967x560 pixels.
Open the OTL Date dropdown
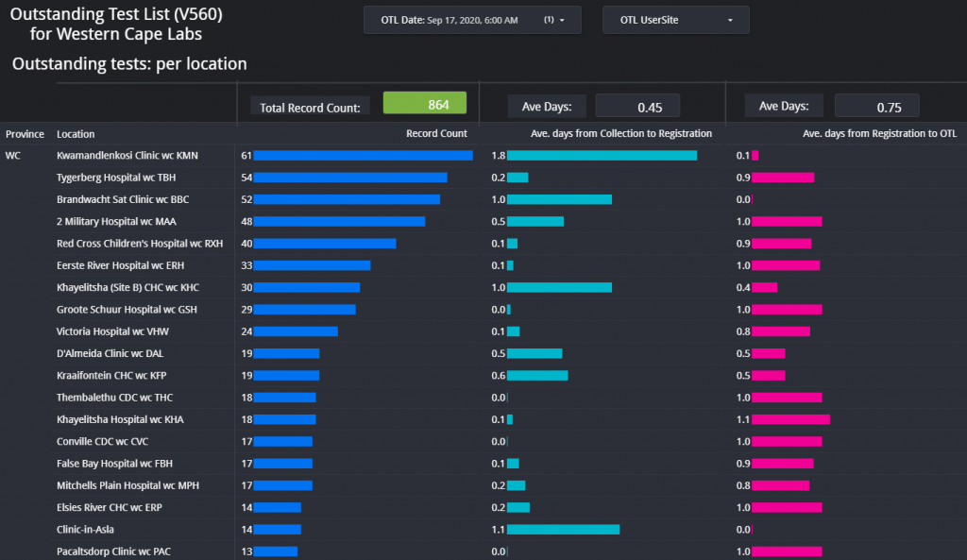471,20
